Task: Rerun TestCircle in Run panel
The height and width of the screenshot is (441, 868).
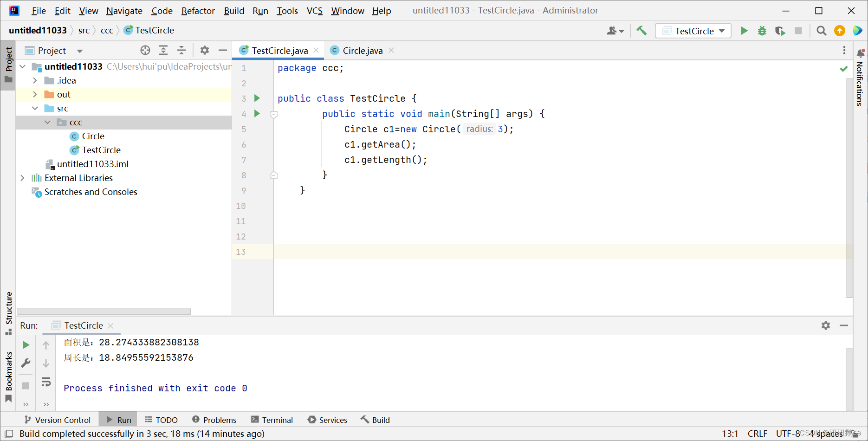Action: coord(26,345)
